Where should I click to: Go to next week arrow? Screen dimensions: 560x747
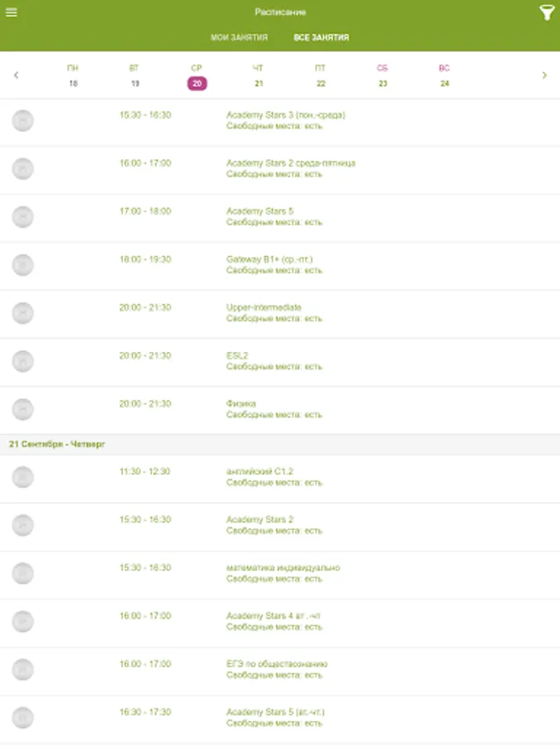[x=544, y=76]
